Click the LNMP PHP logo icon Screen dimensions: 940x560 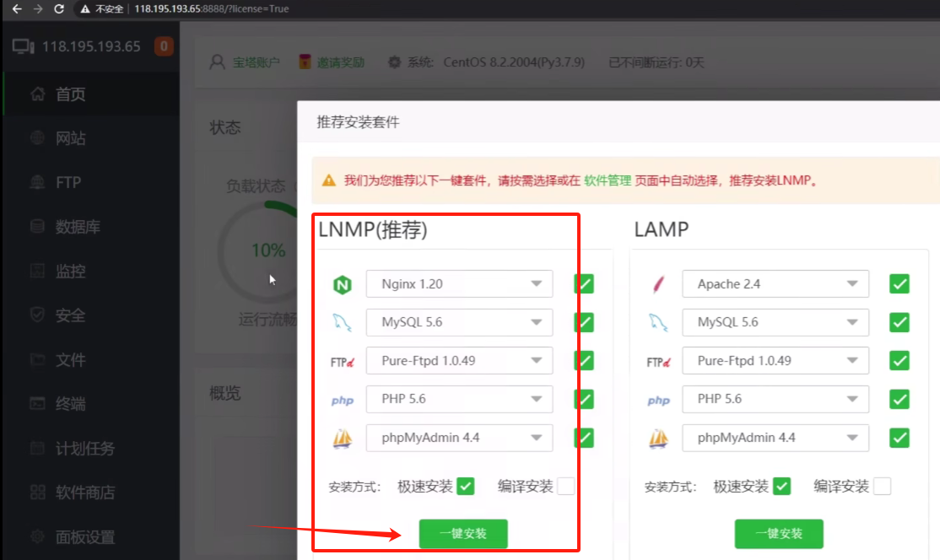coord(343,400)
